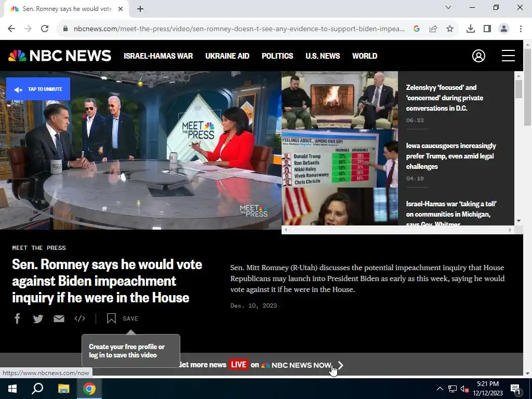Switch to the Sen. Romney browser tab
This screenshot has width=532, height=399.
[x=67, y=9]
